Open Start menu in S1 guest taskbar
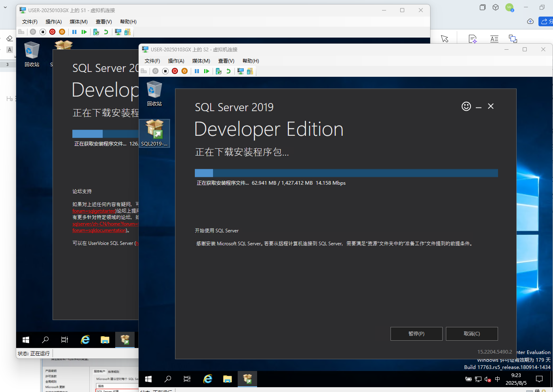 coord(26,340)
